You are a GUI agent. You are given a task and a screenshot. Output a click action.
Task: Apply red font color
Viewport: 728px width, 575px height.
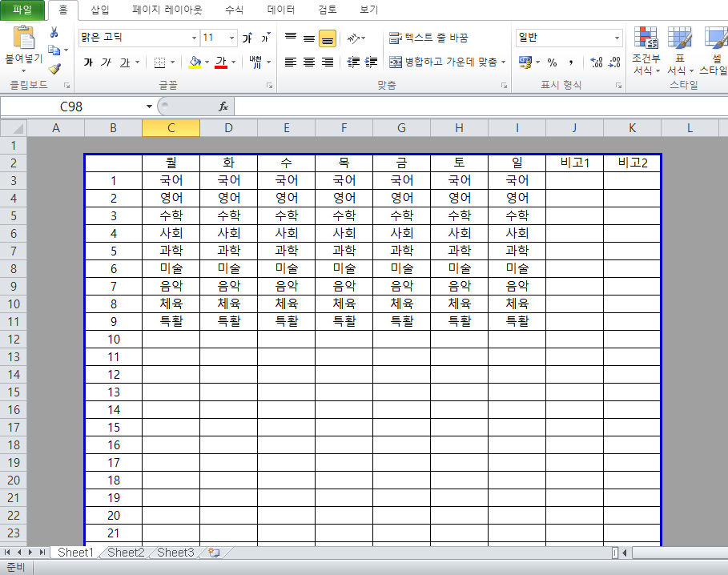[x=222, y=62]
